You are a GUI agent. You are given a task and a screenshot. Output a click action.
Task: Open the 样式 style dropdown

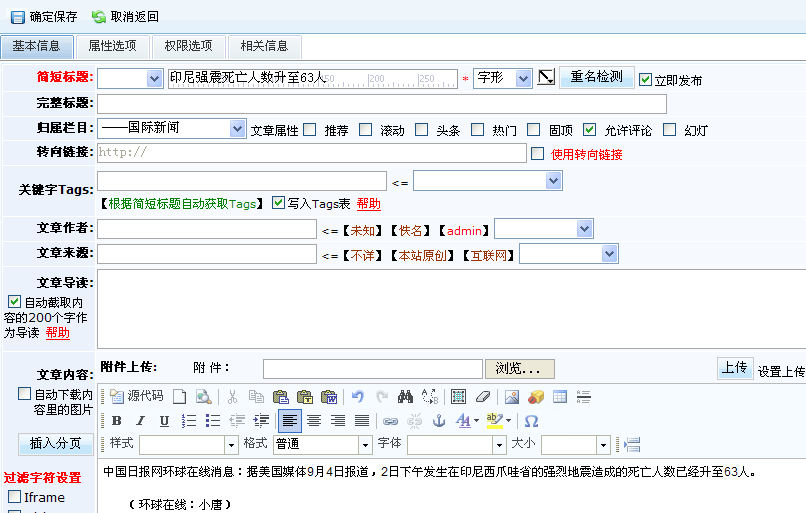click(188, 445)
